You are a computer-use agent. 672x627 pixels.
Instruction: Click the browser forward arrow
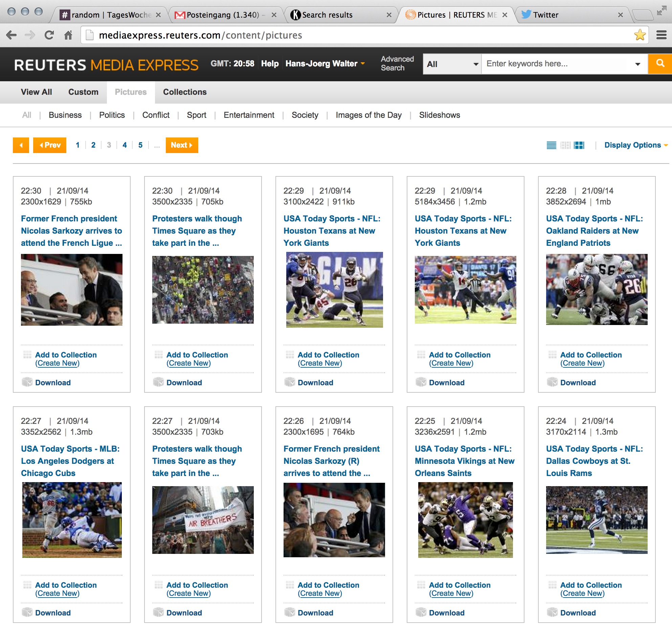[x=30, y=35]
